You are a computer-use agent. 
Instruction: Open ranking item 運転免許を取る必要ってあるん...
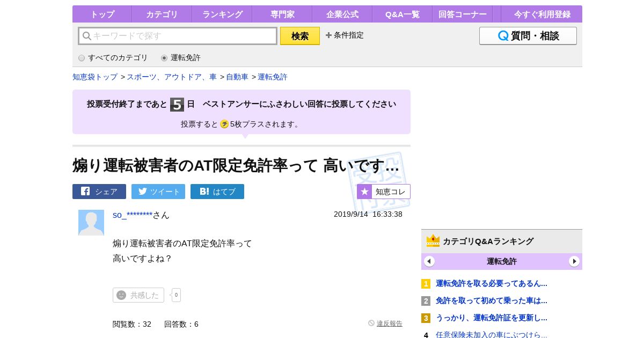[492, 283]
